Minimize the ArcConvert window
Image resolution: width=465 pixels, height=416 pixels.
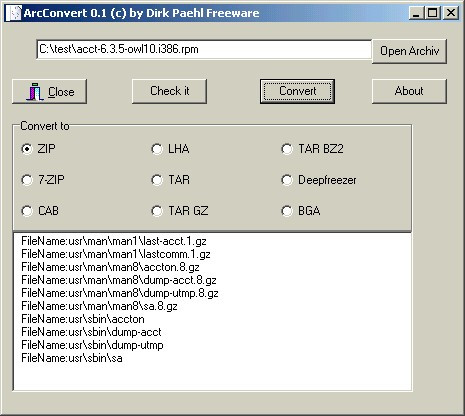[417, 13]
